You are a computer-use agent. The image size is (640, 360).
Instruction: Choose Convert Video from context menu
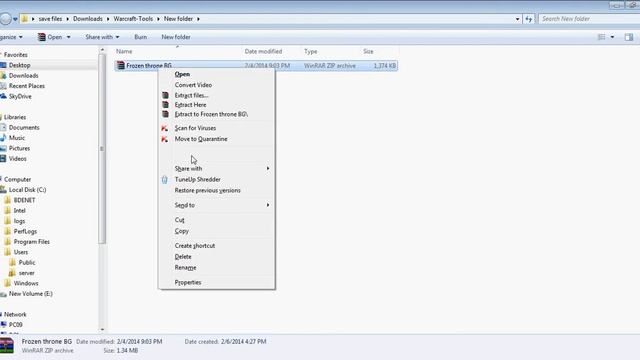pyautogui.click(x=193, y=85)
